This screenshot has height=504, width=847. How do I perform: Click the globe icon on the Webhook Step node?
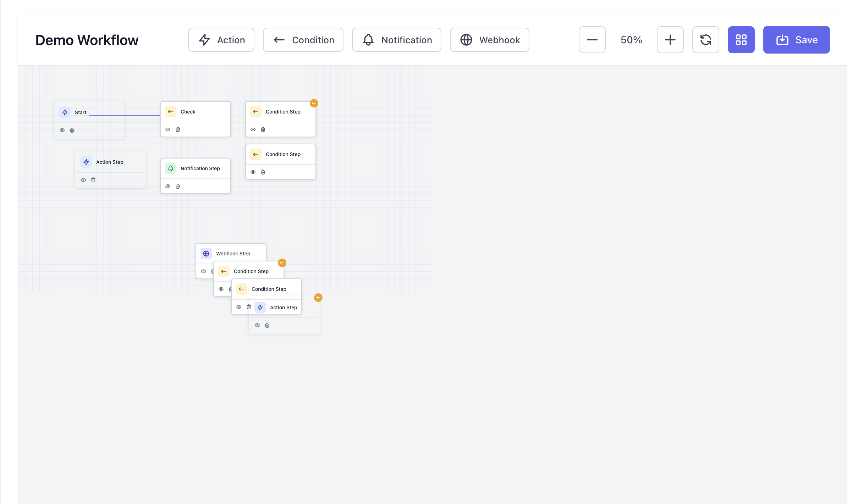206,253
